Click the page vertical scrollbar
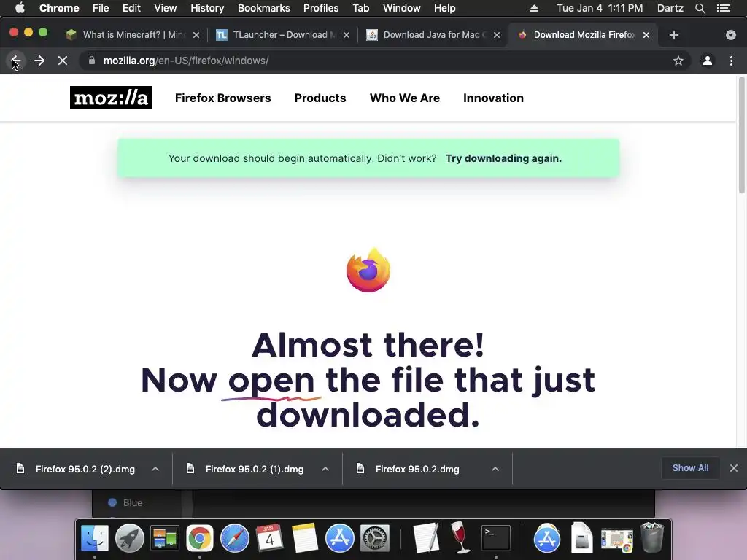The height and width of the screenshot is (560, 747). click(741, 135)
